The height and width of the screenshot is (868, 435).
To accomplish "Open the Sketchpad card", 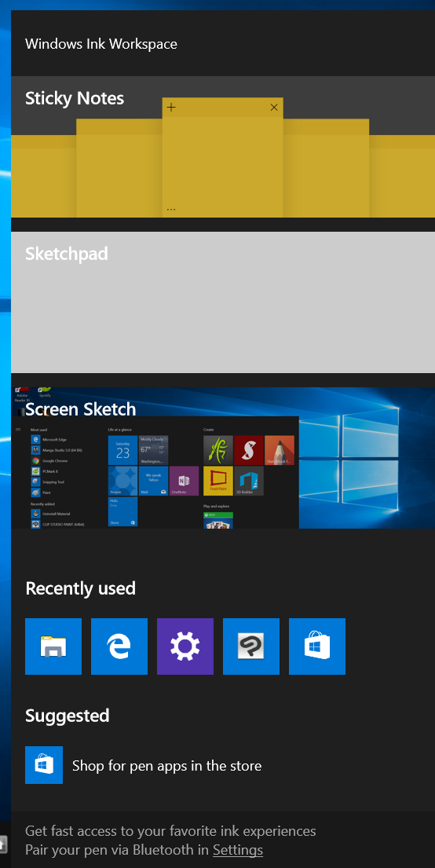I will coord(223,302).
